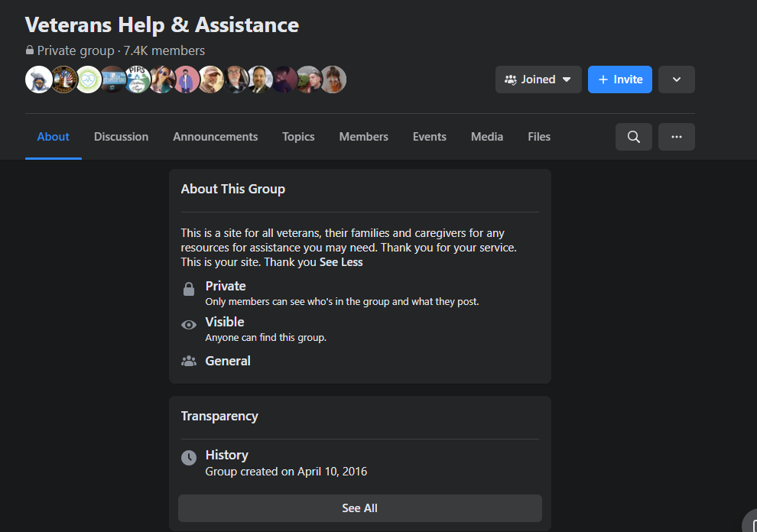Switch to the Discussion tab
This screenshot has width=757, height=532.
[121, 137]
